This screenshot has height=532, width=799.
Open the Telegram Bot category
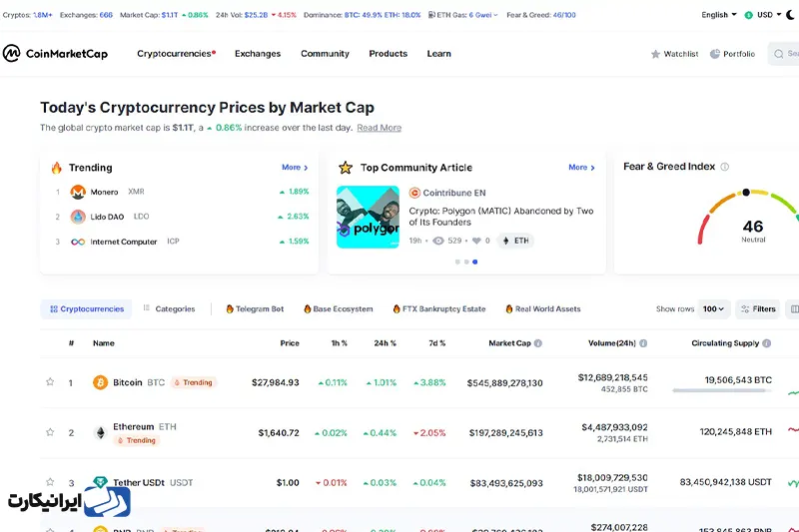255,309
